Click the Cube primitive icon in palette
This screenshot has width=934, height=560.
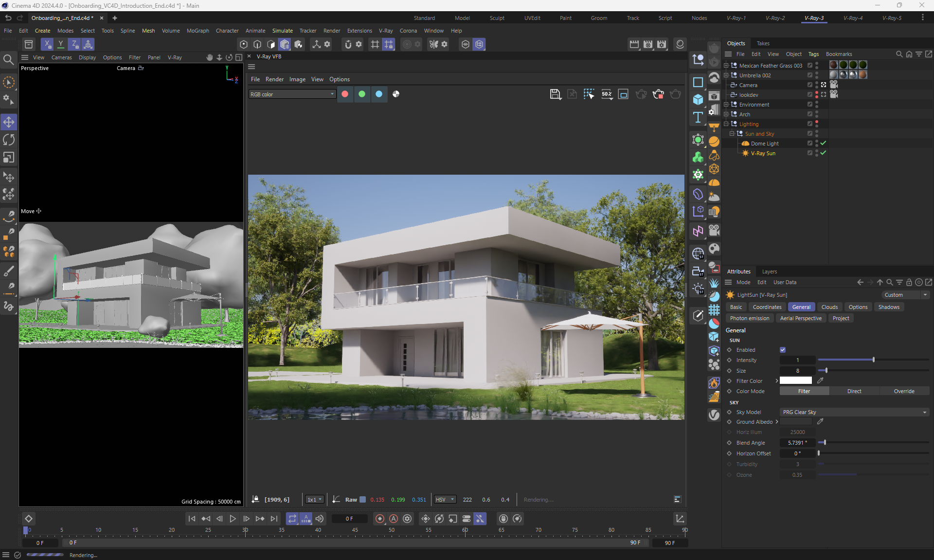(698, 100)
